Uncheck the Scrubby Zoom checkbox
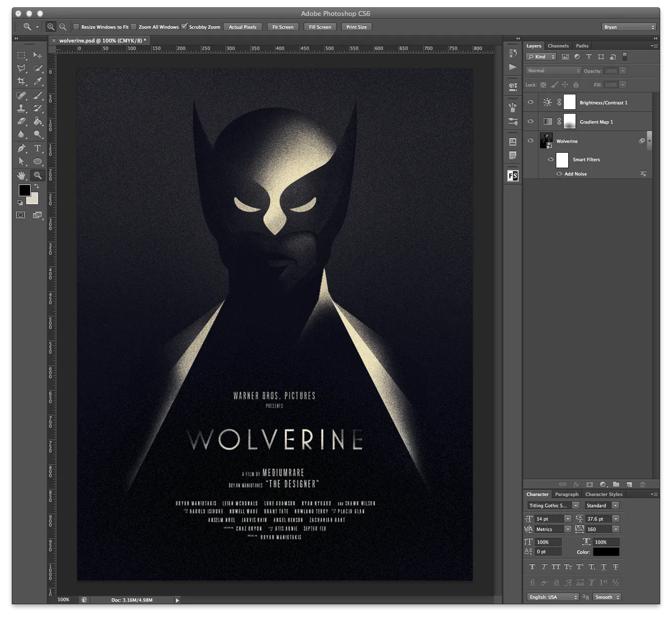This screenshot has width=672, height=619. tap(184, 27)
